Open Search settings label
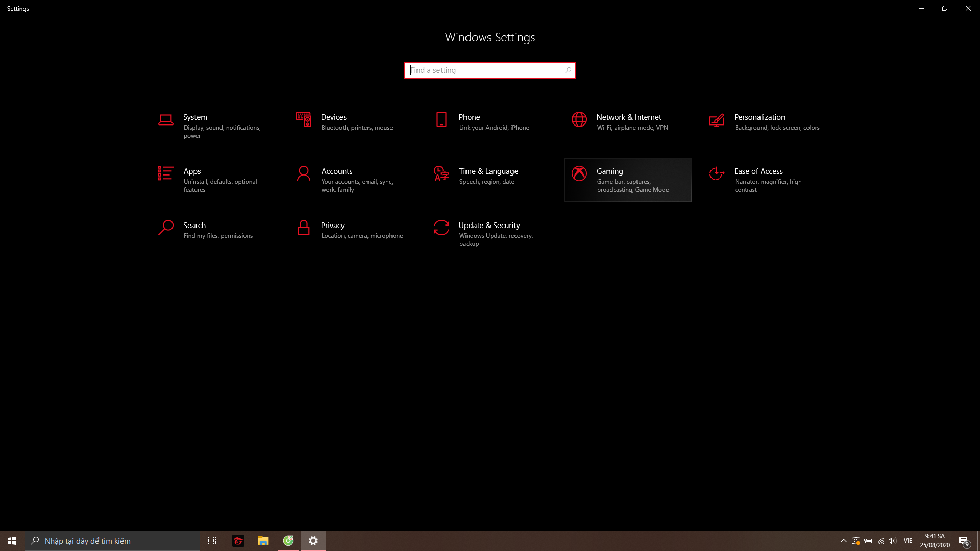Screen dimensions: 980x551 194,226
